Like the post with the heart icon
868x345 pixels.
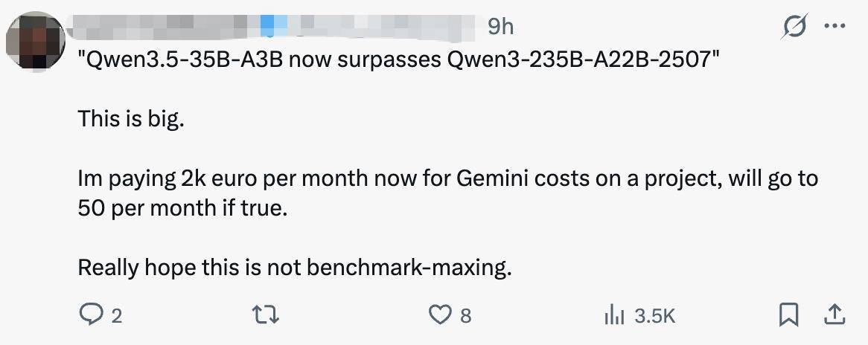tap(441, 315)
